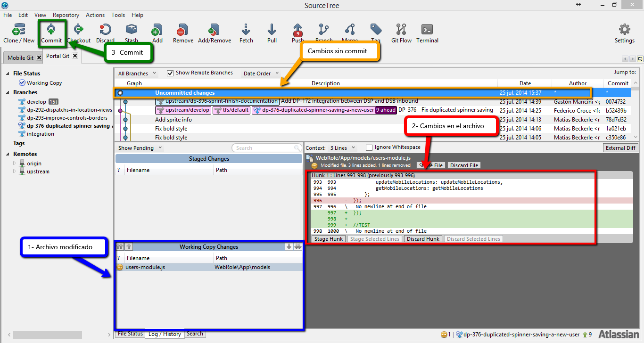Open Git Flow from the toolbar
This screenshot has width=644, height=343.
[401, 33]
